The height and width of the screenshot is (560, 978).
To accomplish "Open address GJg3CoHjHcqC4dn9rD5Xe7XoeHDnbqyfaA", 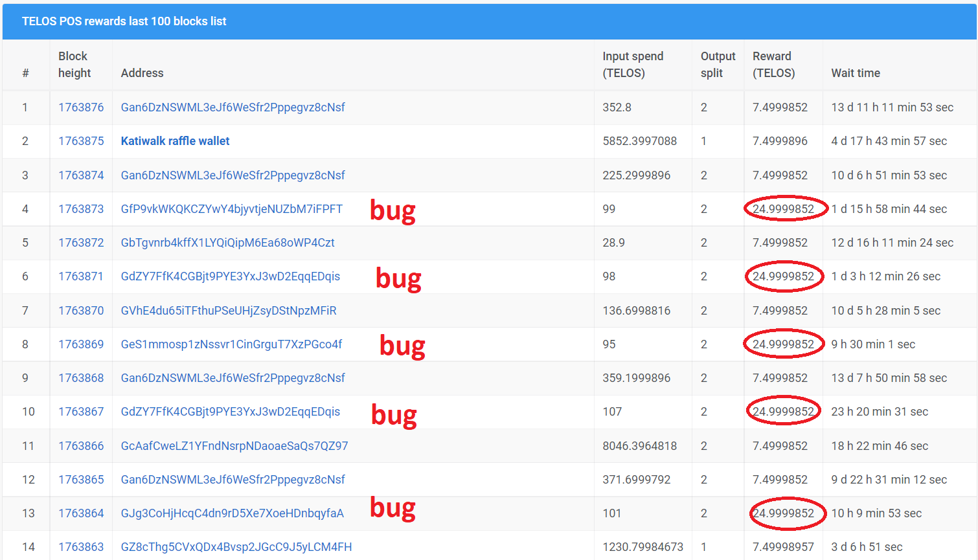I will pos(232,513).
